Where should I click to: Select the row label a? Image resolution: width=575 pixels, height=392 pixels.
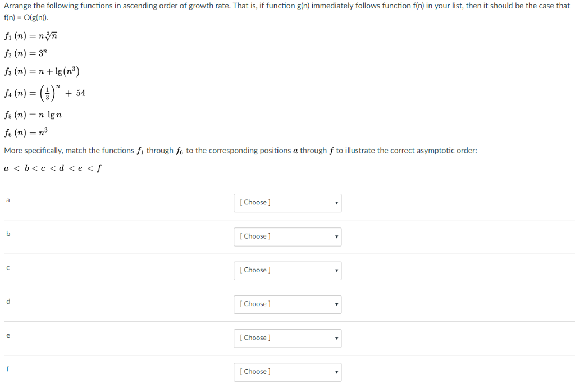pos(7,199)
